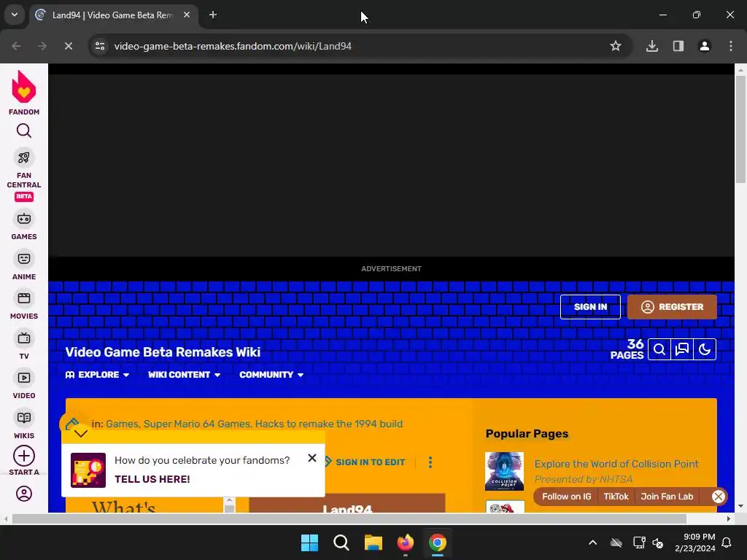This screenshot has height=560, width=747.
Task: Open the clock and date panel
Action: 694,542
